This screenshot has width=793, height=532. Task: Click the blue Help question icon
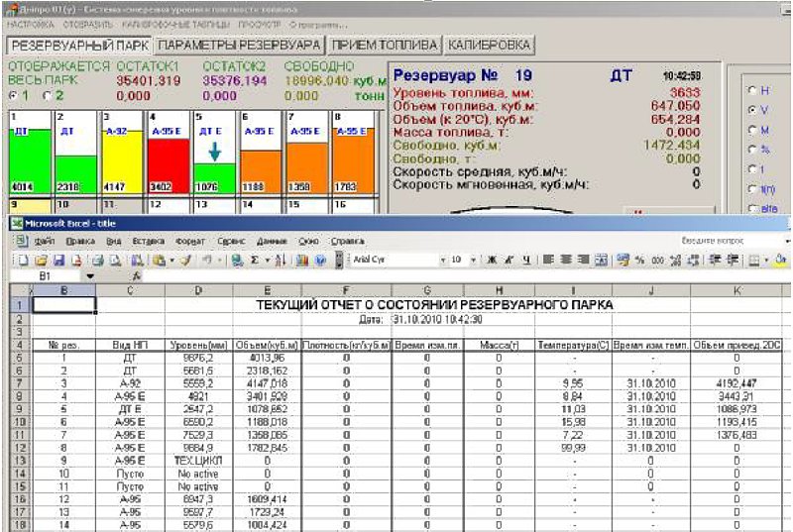pos(319,261)
